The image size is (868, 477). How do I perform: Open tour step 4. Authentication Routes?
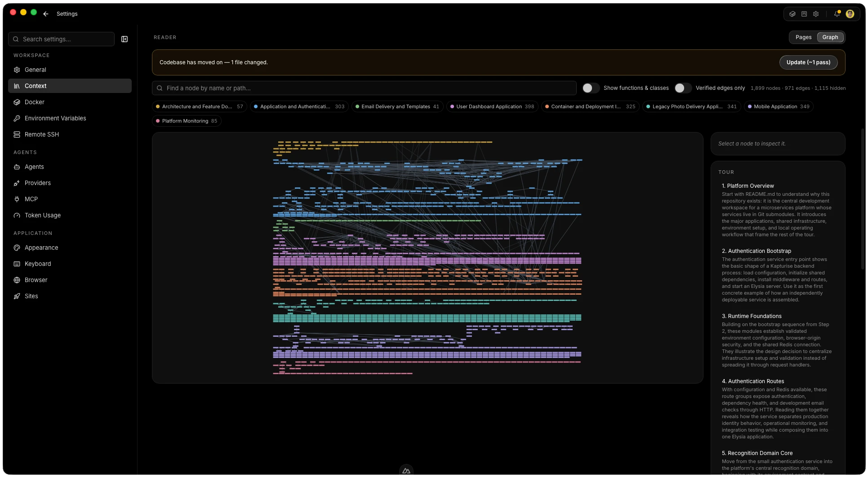(x=753, y=381)
